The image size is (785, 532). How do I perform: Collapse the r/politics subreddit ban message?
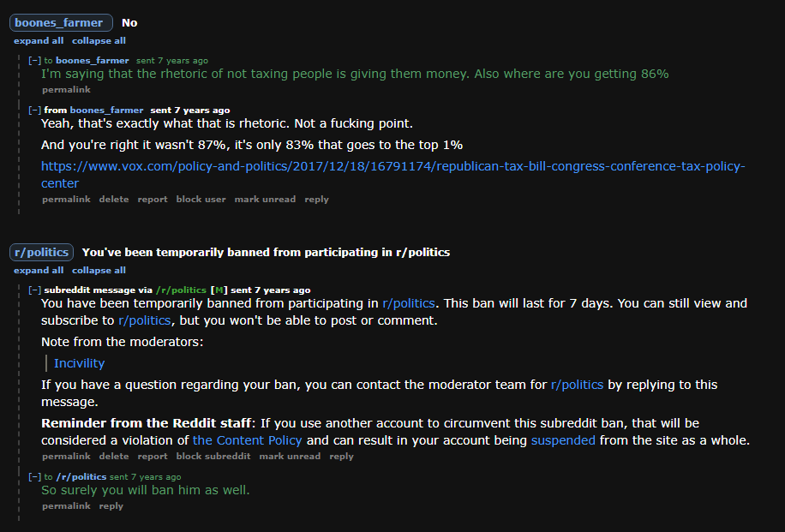click(x=34, y=290)
